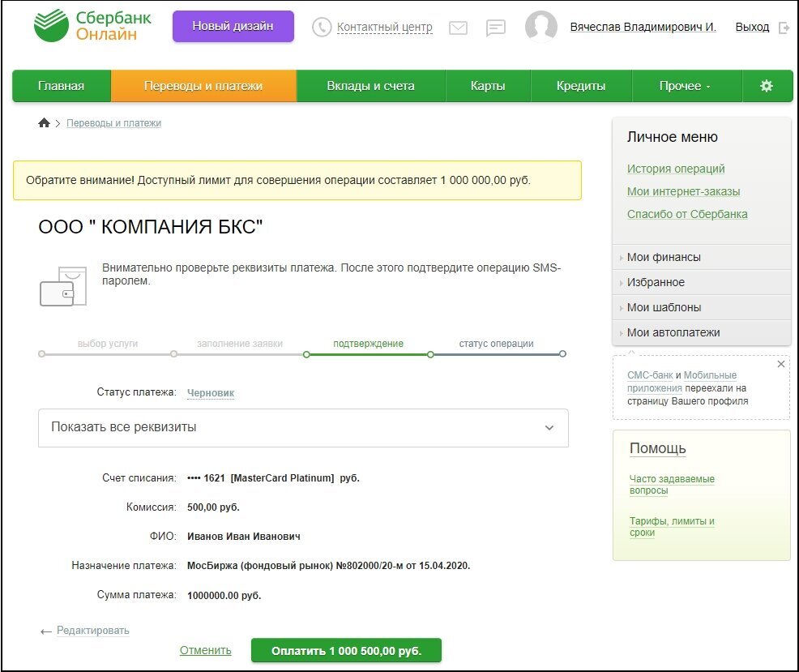Click the Иванов Иван Иванович name value
The height and width of the screenshot is (672, 799).
244,537
